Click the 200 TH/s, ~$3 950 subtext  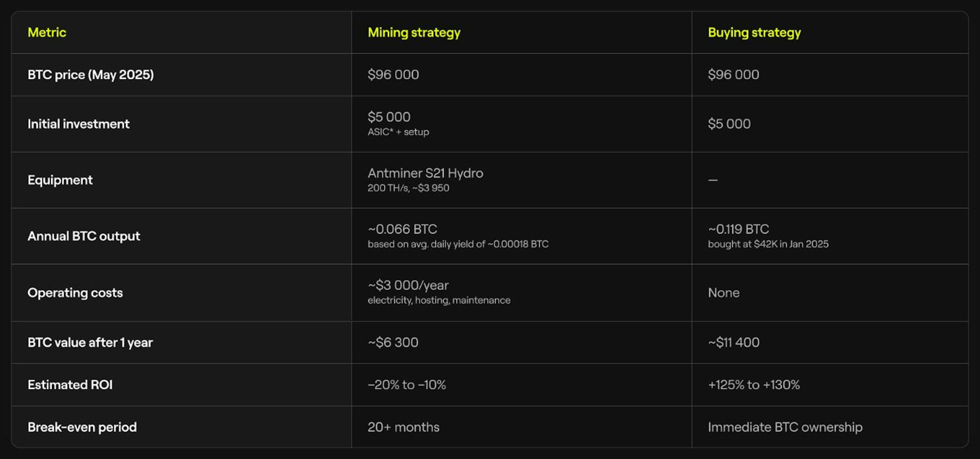pos(408,188)
